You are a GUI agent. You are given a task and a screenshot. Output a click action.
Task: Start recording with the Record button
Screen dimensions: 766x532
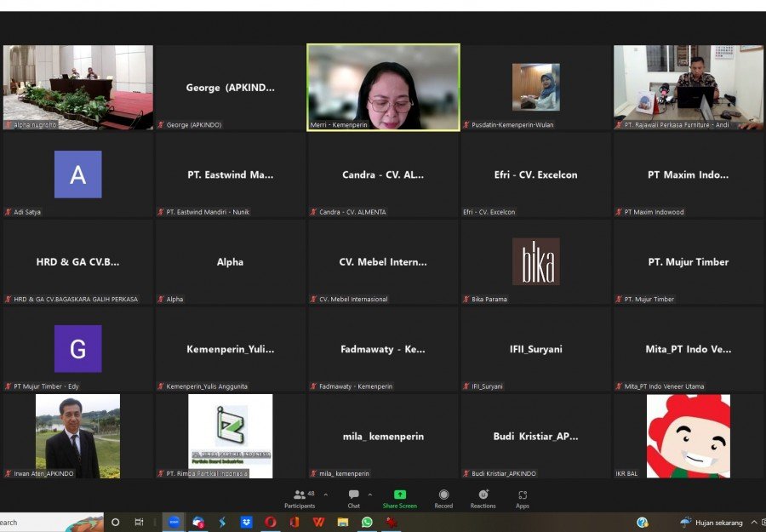(443, 499)
